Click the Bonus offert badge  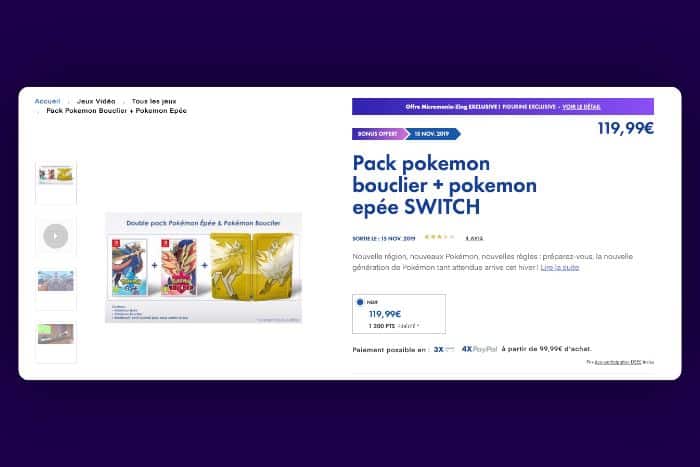(x=379, y=134)
